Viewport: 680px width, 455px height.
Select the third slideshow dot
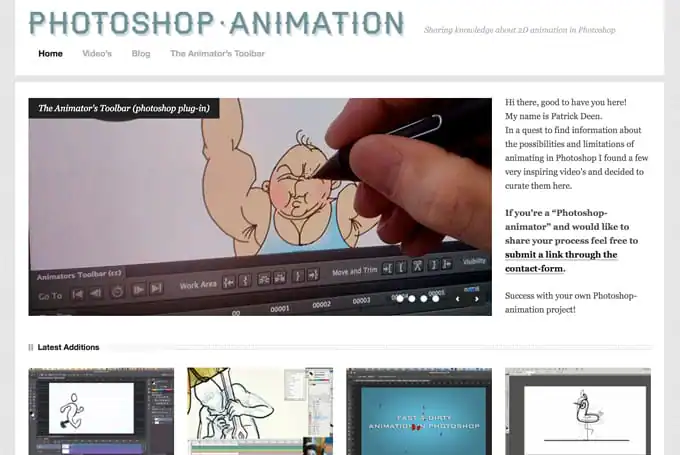(x=424, y=298)
